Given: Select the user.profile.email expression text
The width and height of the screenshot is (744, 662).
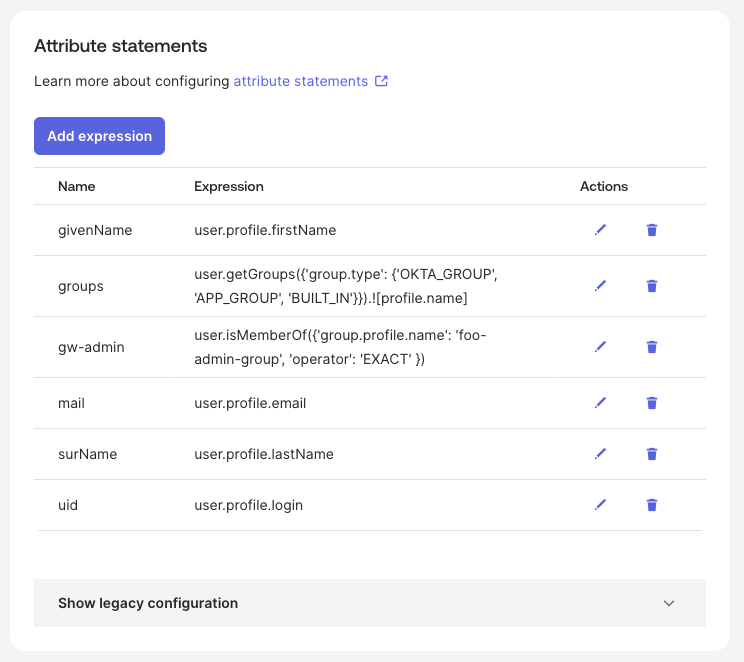Looking at the screenshot, I should 250,403.
